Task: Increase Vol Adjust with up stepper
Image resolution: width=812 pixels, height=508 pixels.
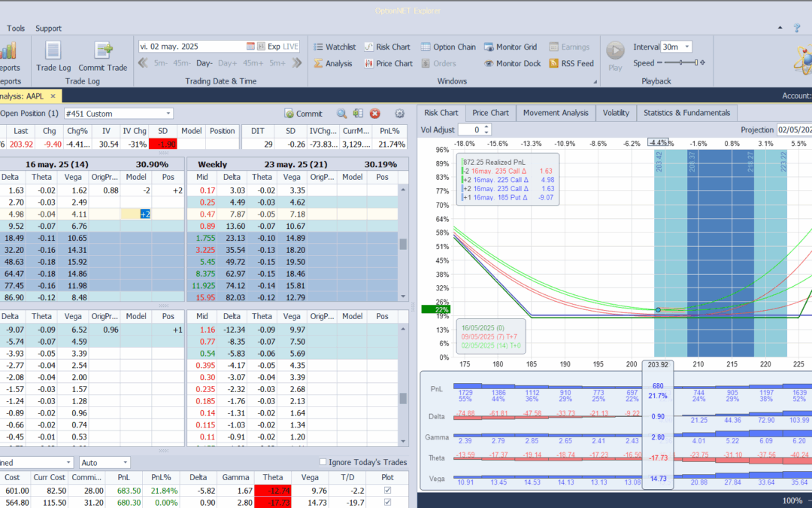Action: (486, 127)
